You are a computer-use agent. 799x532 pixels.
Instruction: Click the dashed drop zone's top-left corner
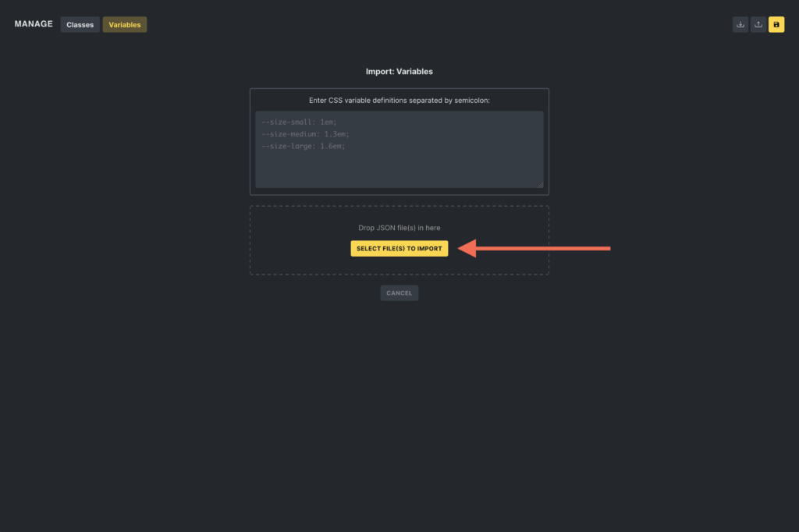[x=251, y=207]
